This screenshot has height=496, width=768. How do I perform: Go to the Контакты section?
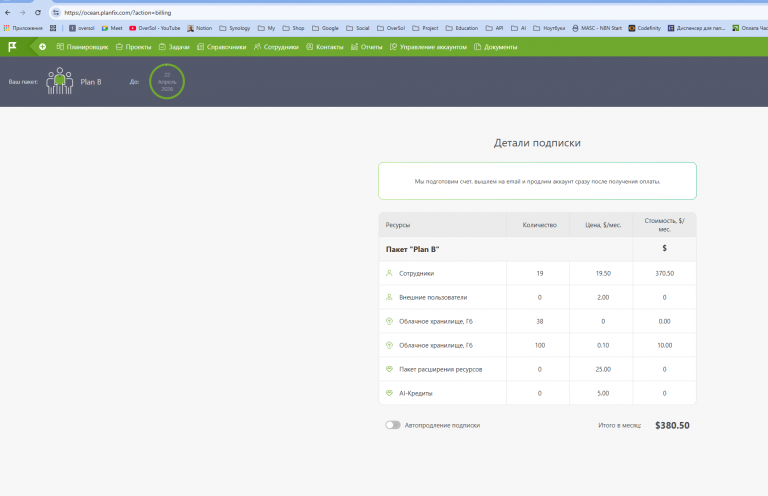(325, 47)
